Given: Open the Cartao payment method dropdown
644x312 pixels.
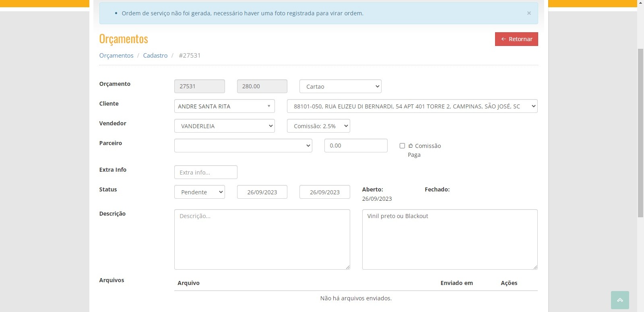Looking at the screenshot, I should [x=340, y=86].
